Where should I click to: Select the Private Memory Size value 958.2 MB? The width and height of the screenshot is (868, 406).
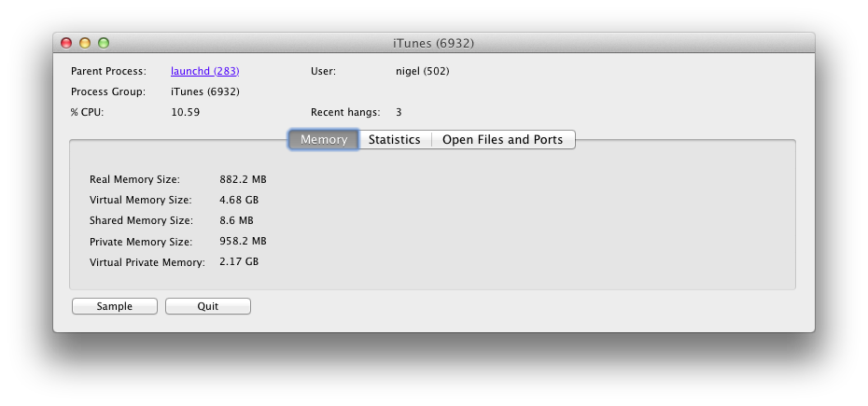click(243, 242)
